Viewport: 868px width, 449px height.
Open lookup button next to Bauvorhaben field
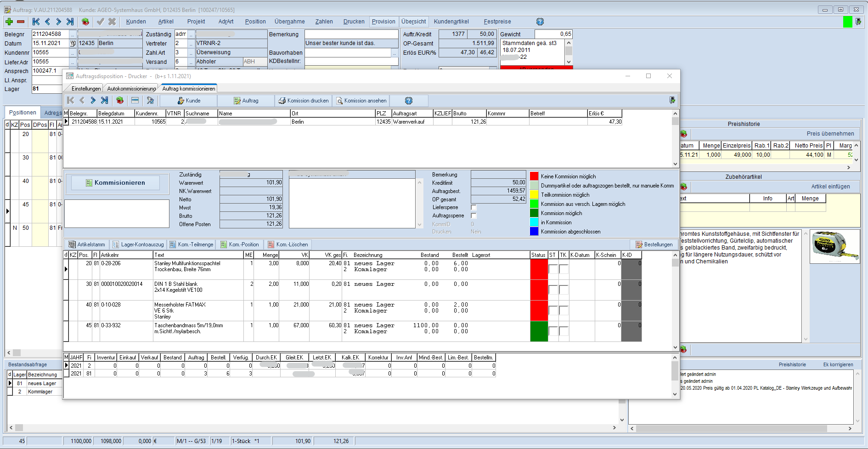pos(394,53)
